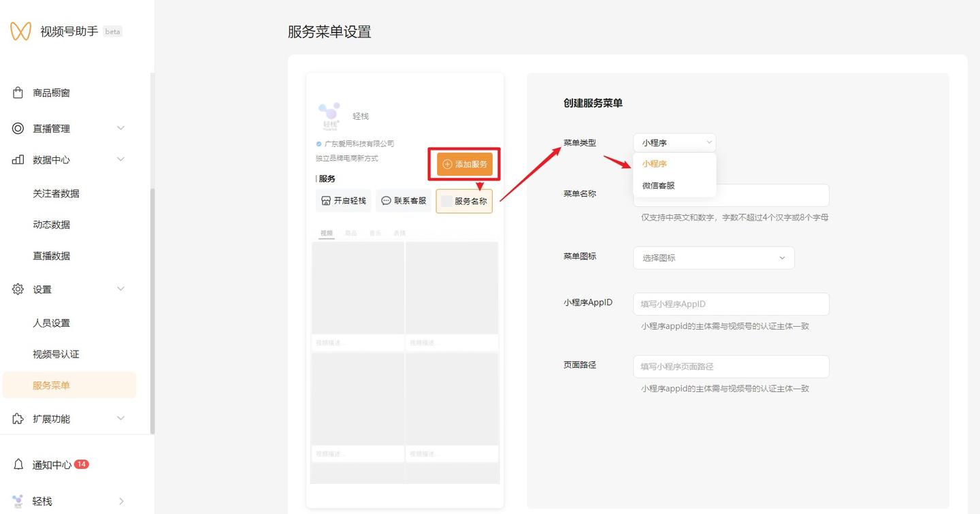Open 视频号认证 settings page

click(56, 354)
